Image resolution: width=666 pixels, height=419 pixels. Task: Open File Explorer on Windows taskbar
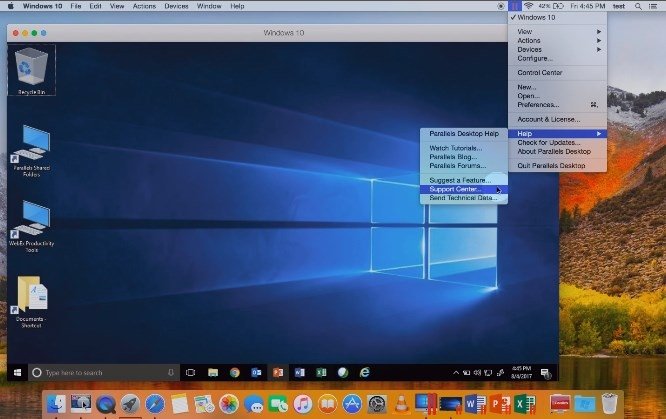click(213, 373)
